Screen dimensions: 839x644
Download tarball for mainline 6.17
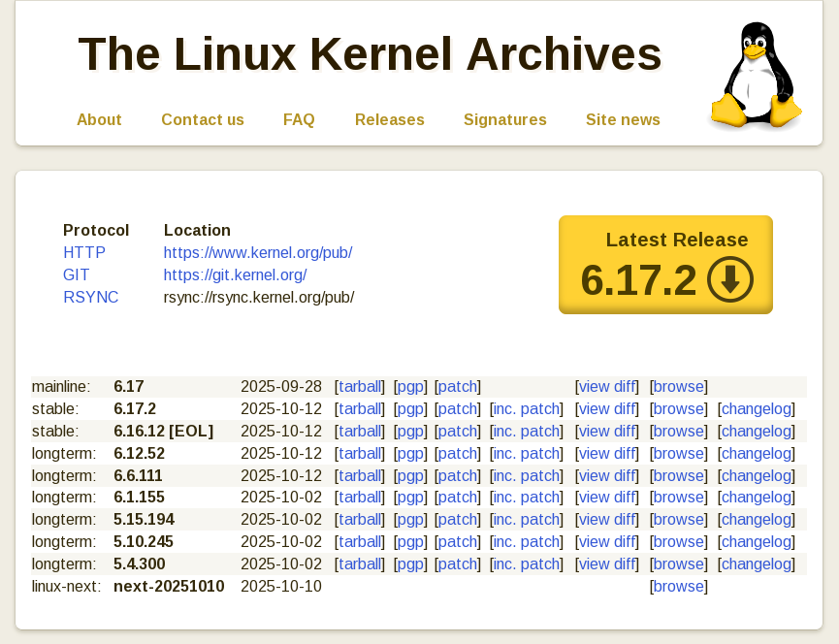(x=360, y=387)
